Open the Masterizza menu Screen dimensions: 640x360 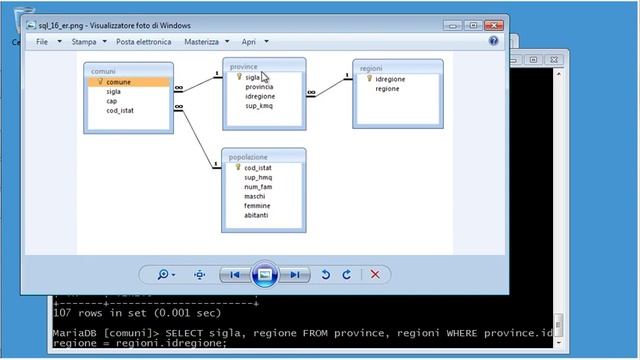(201, 42)
